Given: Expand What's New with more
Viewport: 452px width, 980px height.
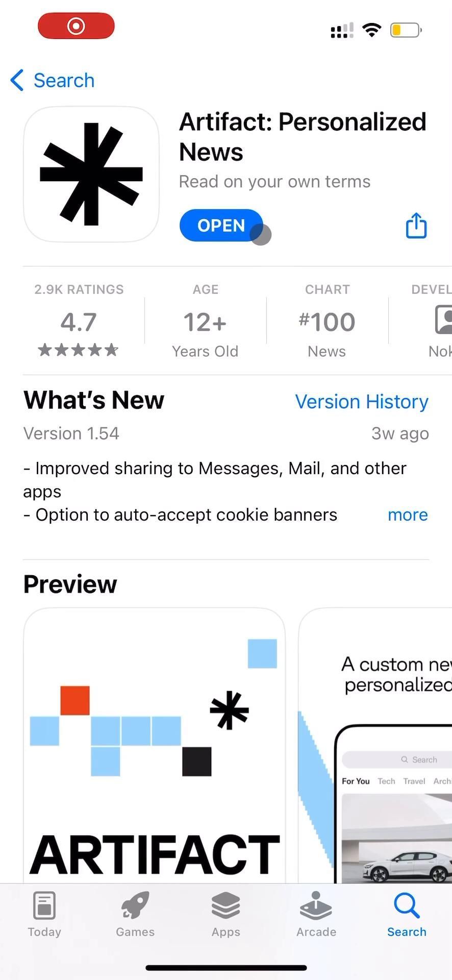Looking at the screenshot, I should [408, 514].
